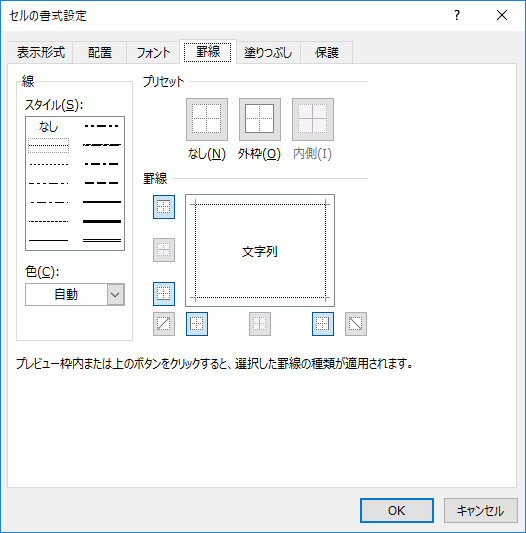Choose the medium dash-dot line style
Screen dimensions: 526x533
[102, 164]
